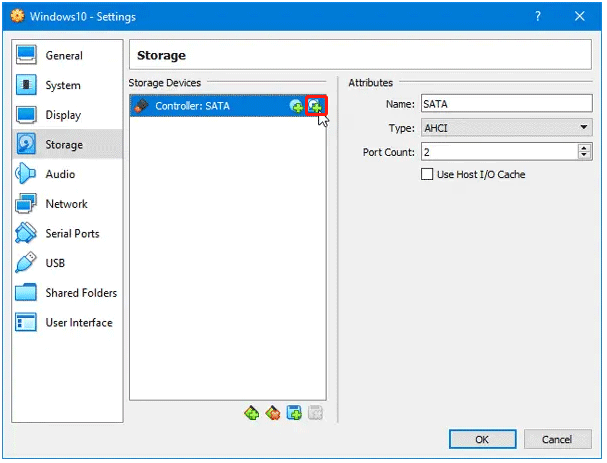Click the greyed remove attachment icon
This screenshot has width=607, height=463.
coord(316,413)
